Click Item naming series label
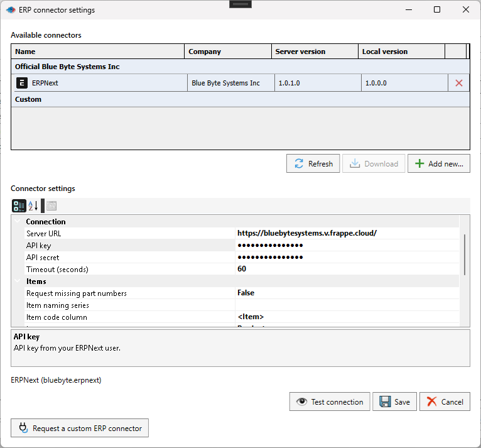The image size is (481, 448). pos(58,305)
